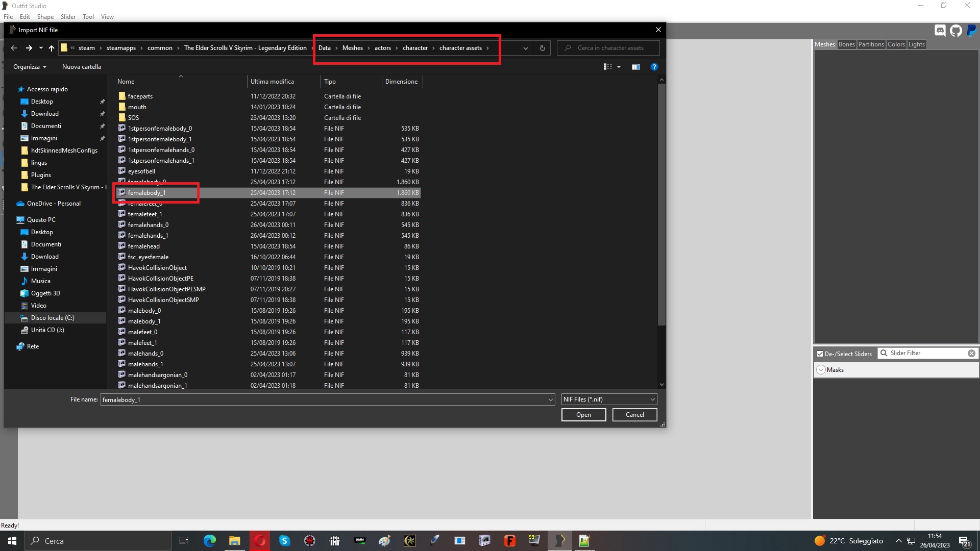This screenshot has height=551, width=980.
Task: Open Video in the sidebar
Action: click(x=39, y=306)
